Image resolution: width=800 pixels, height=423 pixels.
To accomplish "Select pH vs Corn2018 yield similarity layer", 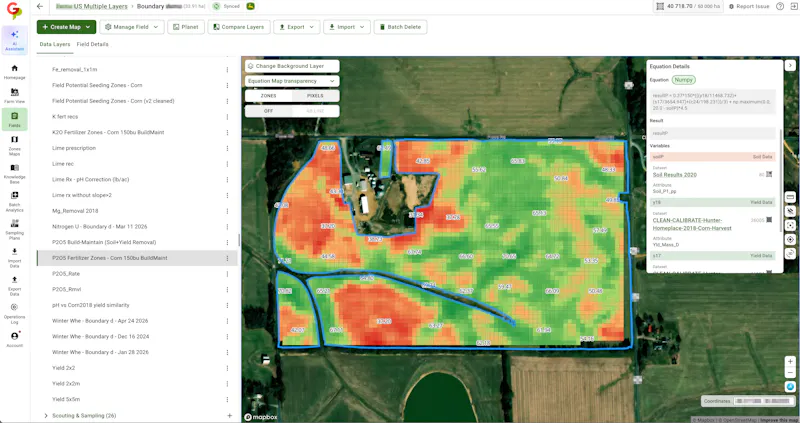I will click(x=91, y=305).
